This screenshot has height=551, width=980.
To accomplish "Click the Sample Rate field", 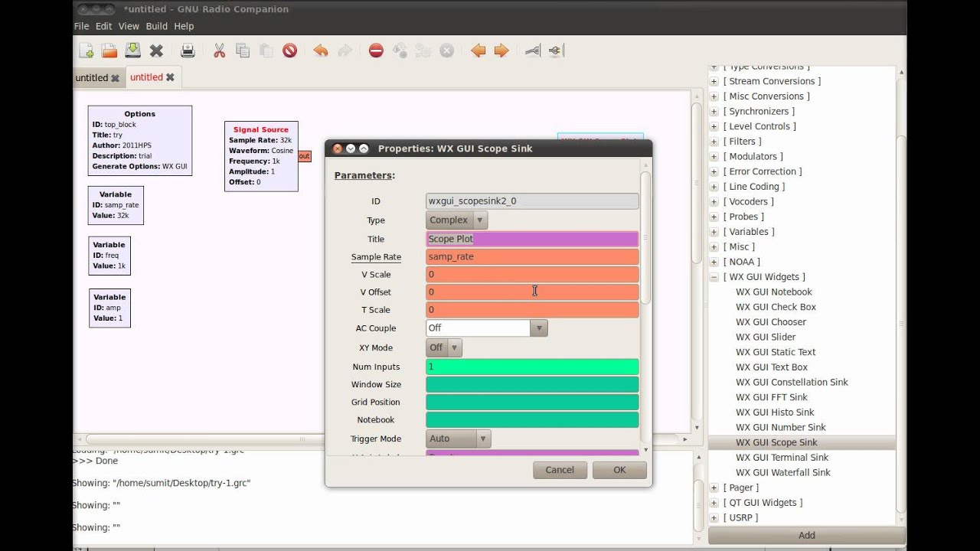I will point(532,256).
